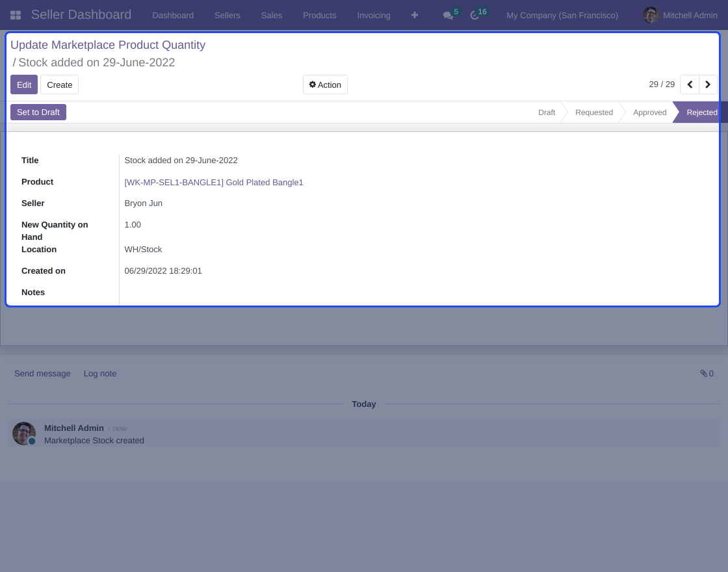
Task: Click created date '06/29/2022 18:29:01'
Action: tap(163, 270)
